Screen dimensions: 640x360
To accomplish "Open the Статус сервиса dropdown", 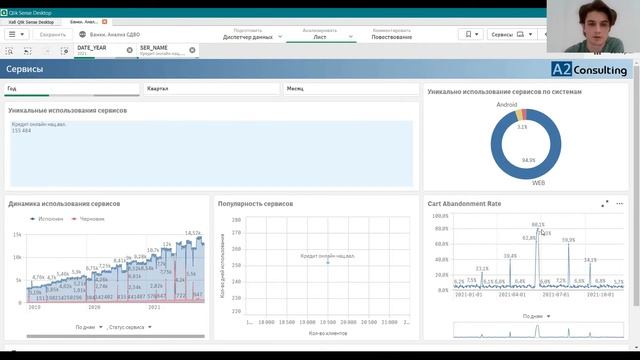I will 130,327.
